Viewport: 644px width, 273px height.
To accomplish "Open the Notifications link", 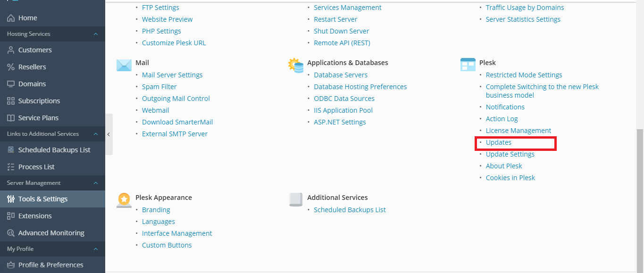I will click(505, 107).
